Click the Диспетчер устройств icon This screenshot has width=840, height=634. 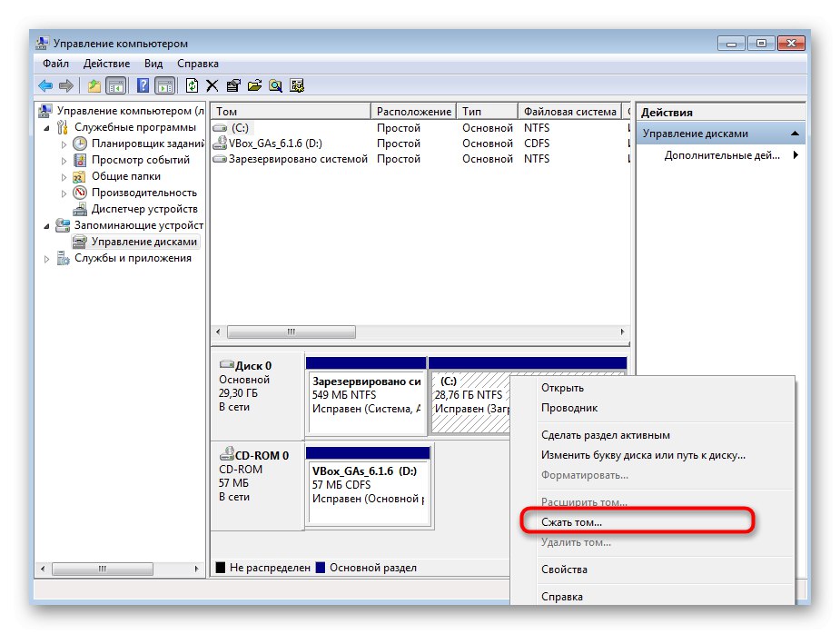pos(80,209)
